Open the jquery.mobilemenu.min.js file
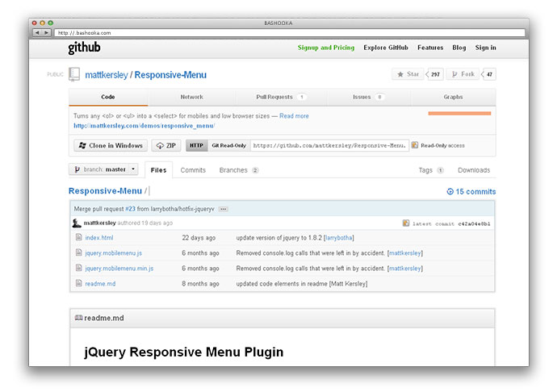The height and width of the screenshot is (392, 557). point(119,268)
